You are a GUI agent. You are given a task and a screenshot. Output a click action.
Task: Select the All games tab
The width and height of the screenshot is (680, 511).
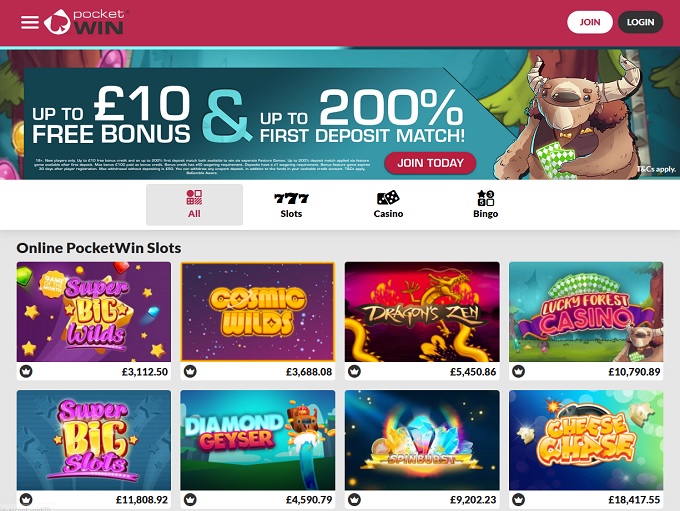tap(194, 205)
